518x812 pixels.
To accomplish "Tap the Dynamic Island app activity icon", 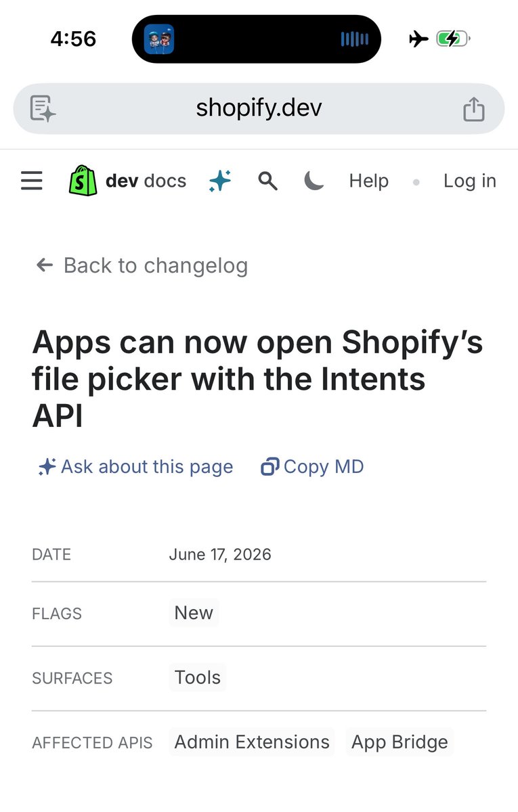I will tap(159, 39).
